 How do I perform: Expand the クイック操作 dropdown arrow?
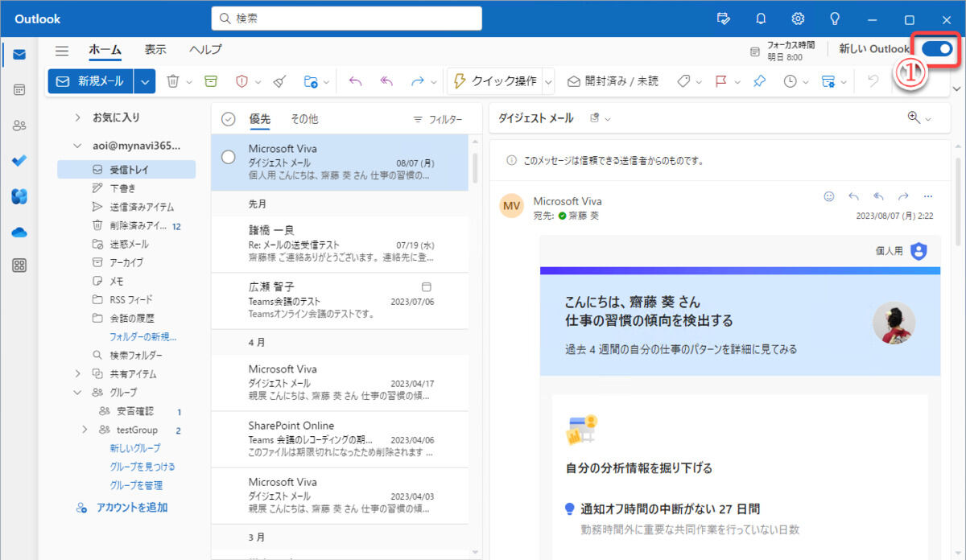[x=549, y=81]
